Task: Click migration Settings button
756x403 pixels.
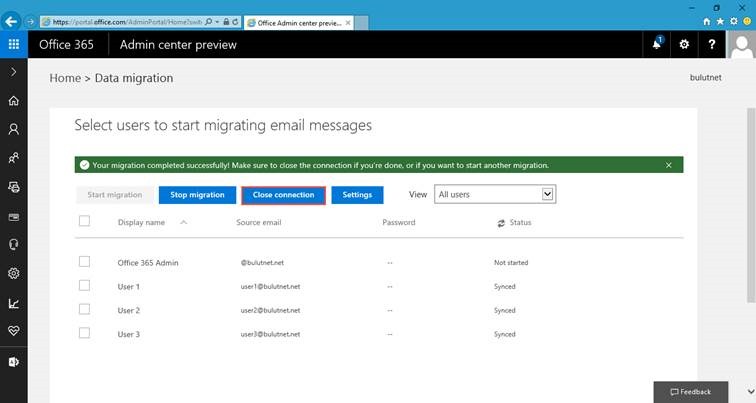Action: point(357,195)
